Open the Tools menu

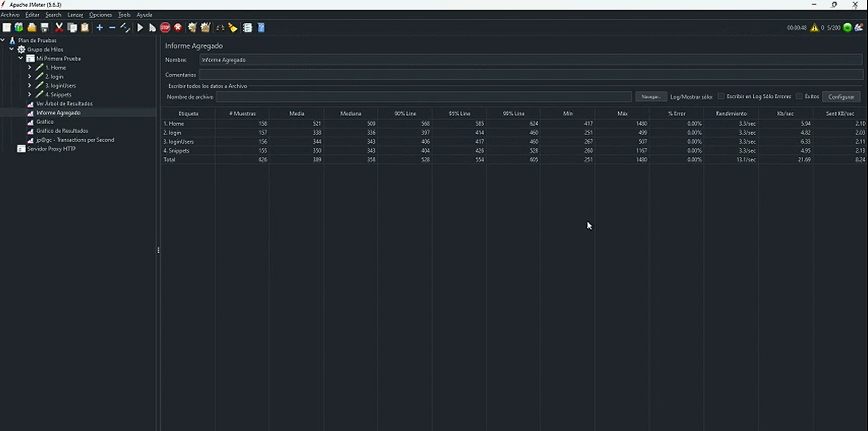point(124,15)
